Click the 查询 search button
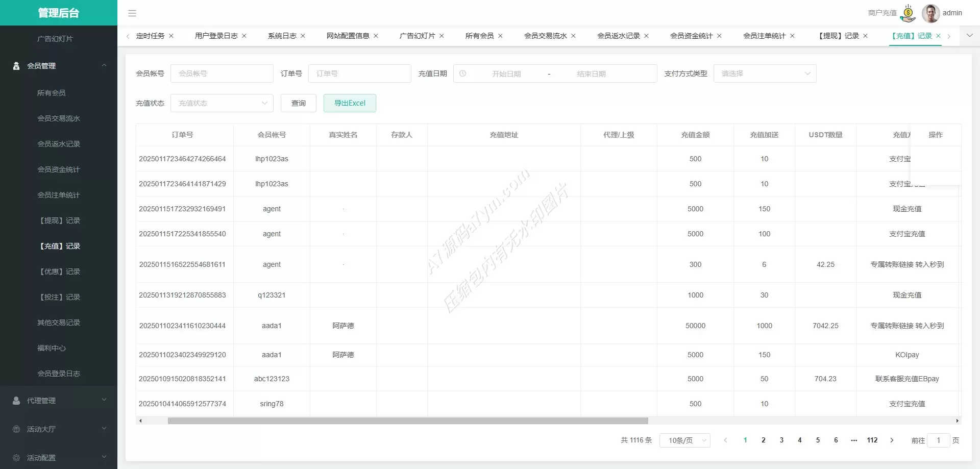 click(x=299, y=103)
